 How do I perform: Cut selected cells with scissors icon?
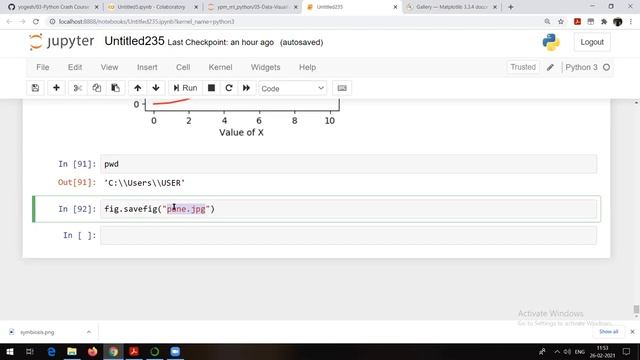coord(78,88)
